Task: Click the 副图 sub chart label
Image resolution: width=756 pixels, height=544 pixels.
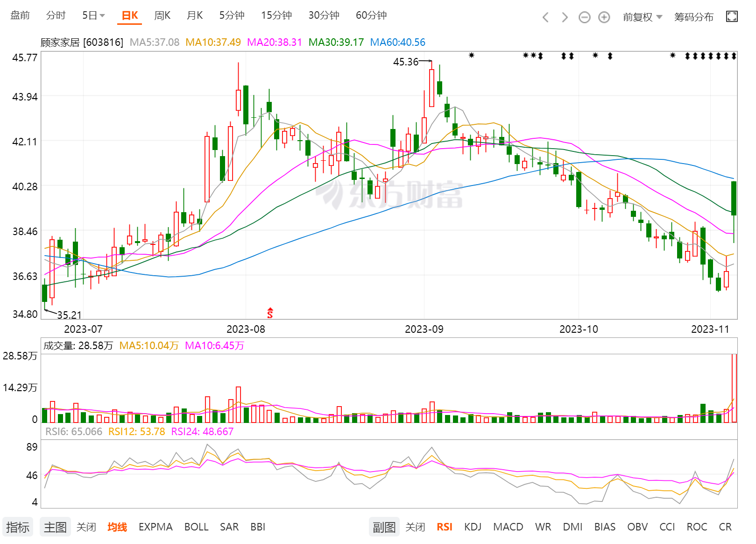Action: pos(384,527)
